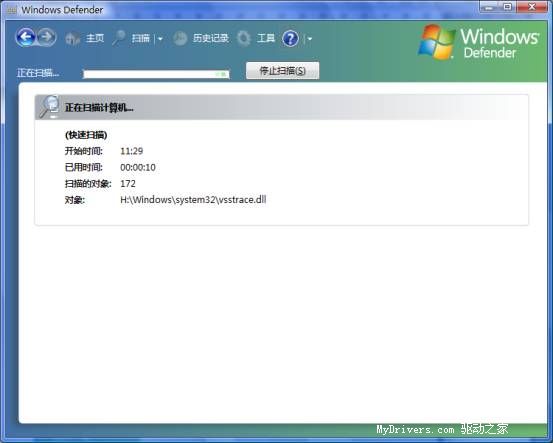Click the Forward arrow button
Image resolution: width=553 pixels, height=443 pixels.
click(47, 37)
